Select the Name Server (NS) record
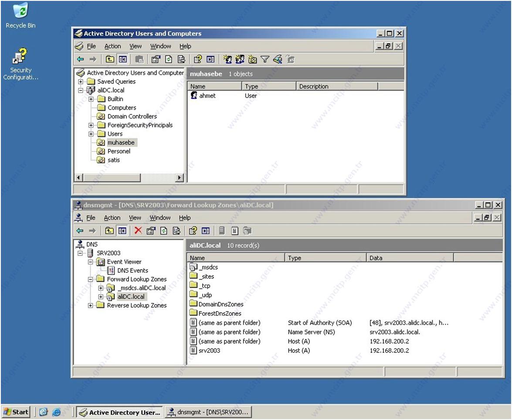The image size is (512, 420). [x=305, y=332]
